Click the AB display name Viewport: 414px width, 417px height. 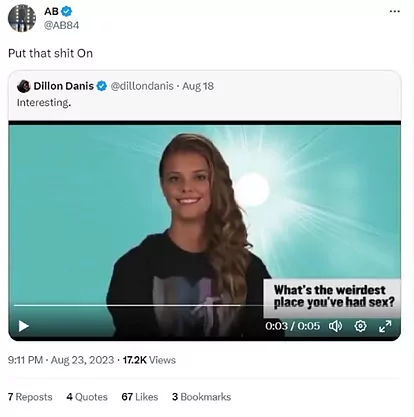coord(51,11)
